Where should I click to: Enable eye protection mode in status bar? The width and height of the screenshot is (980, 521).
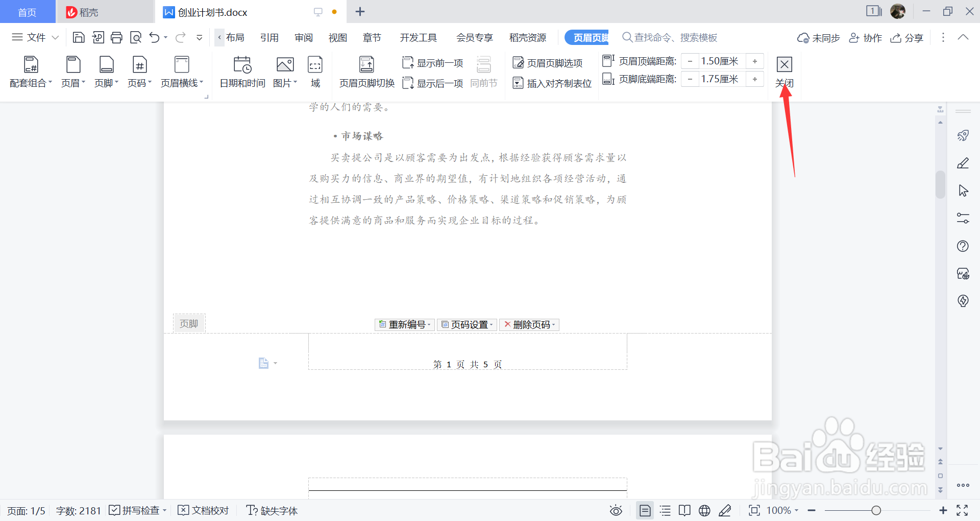[x=616, y=510]
